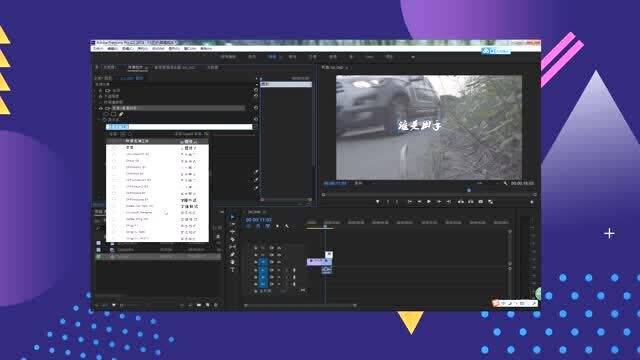This screenshot has width=640, height=360.
Task: Step forward one frame in program monitor
Action: [x=439, y=202]
